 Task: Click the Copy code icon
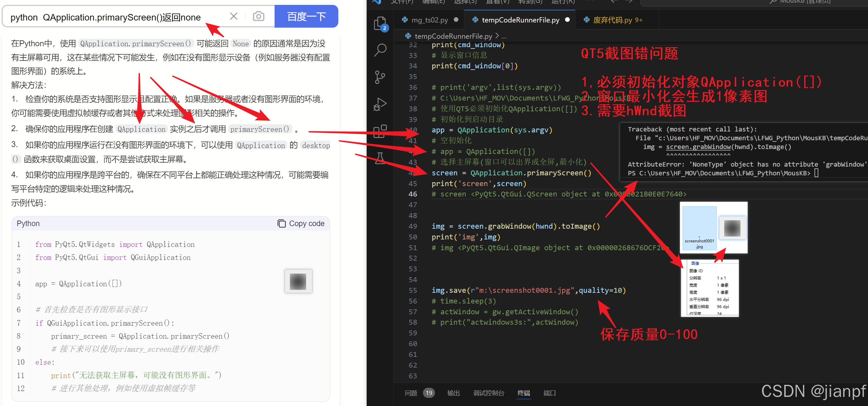281,223
